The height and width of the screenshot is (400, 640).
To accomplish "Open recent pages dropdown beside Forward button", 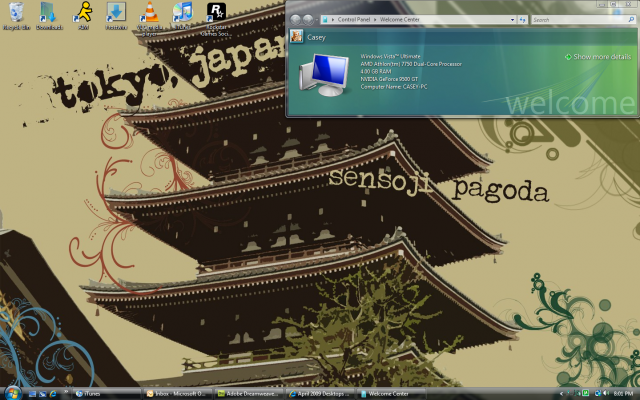I will pos(317,20).
